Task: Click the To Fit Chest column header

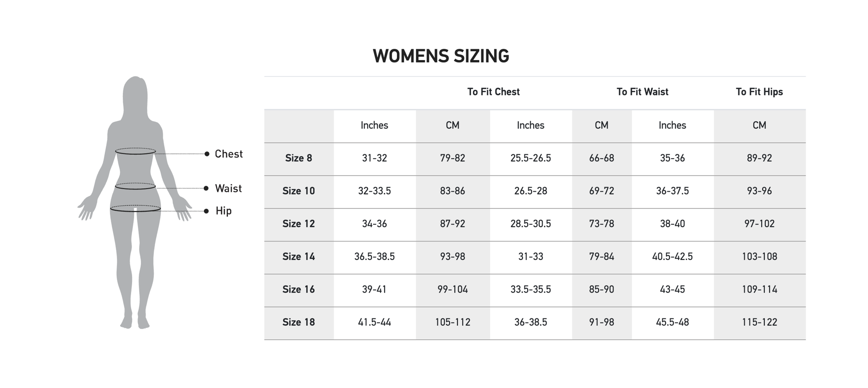Action: tap(493, 92)
